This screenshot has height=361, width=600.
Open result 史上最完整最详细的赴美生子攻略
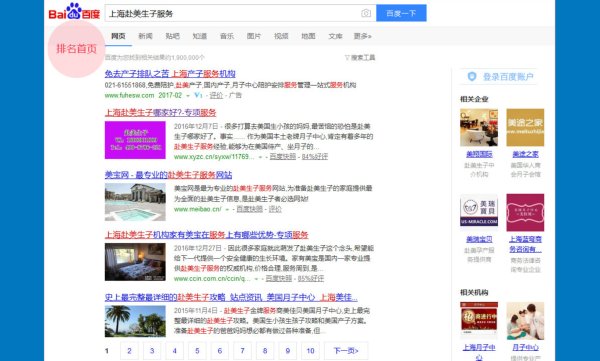(x=231, y=297)
